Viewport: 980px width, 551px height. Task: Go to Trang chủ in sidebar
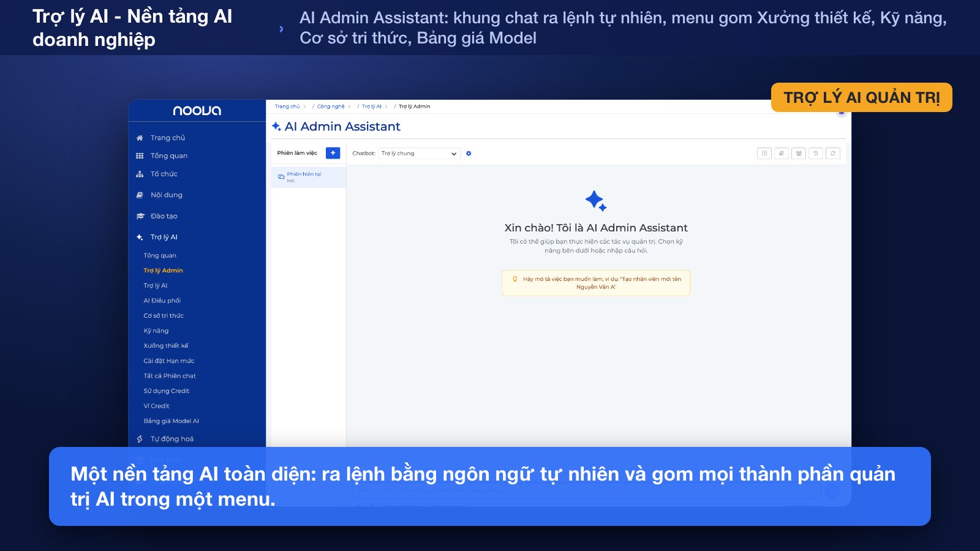[x=168, y=138]
